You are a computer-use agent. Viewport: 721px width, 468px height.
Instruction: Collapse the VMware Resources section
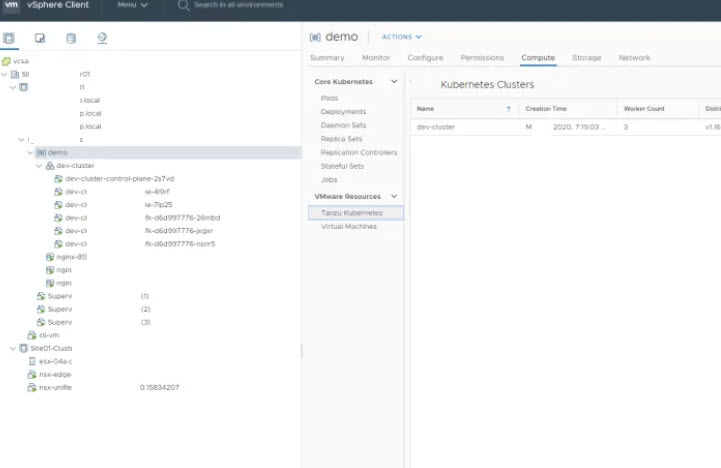(x=394, y=197)
